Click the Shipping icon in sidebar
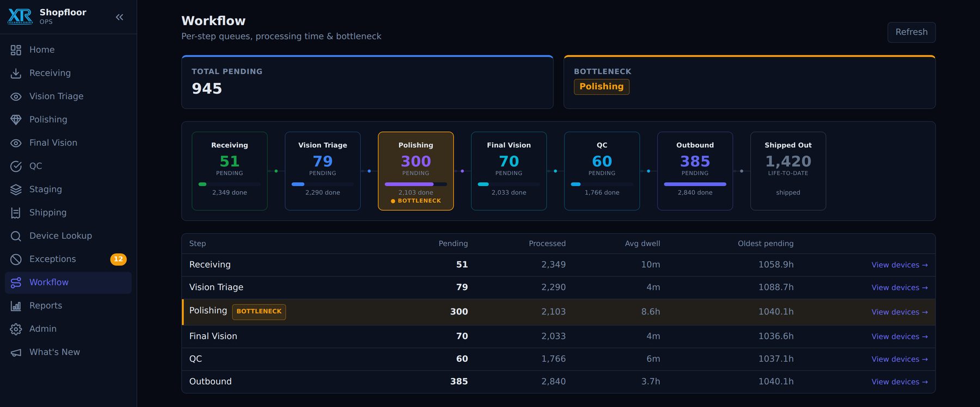Viewport: 980px width, 407px height. tap(16, 213)
